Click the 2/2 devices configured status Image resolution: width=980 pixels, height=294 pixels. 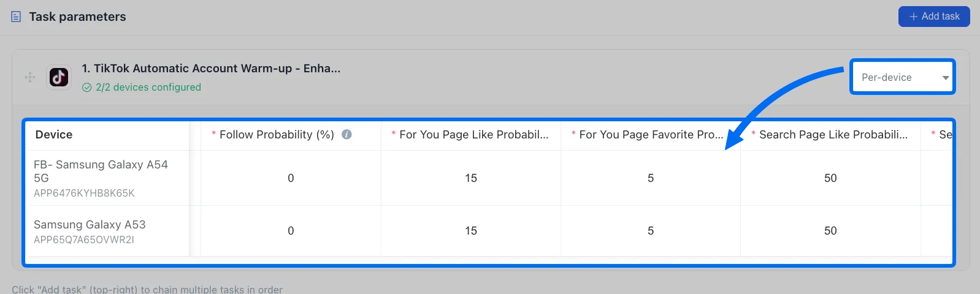tap(142, 87)
